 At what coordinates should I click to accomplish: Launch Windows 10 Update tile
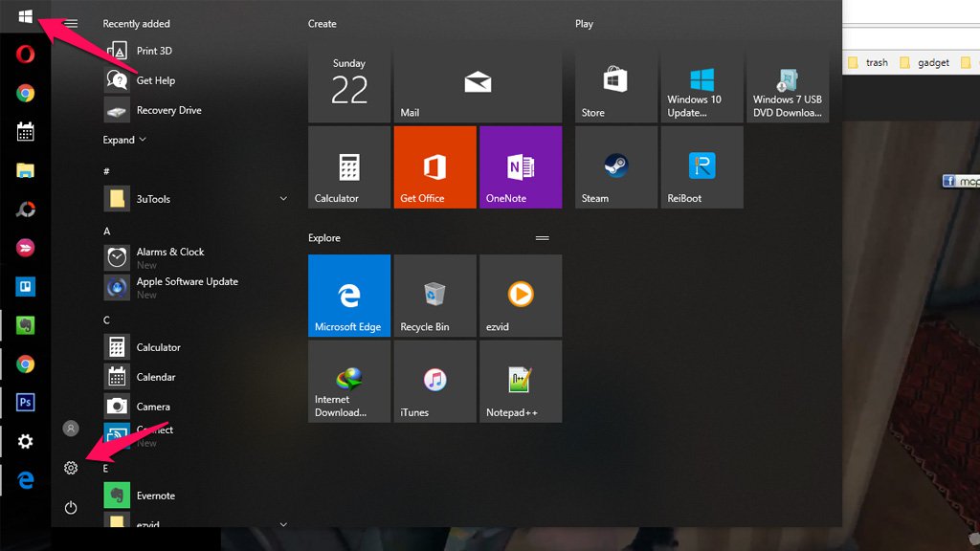point(702,82)
